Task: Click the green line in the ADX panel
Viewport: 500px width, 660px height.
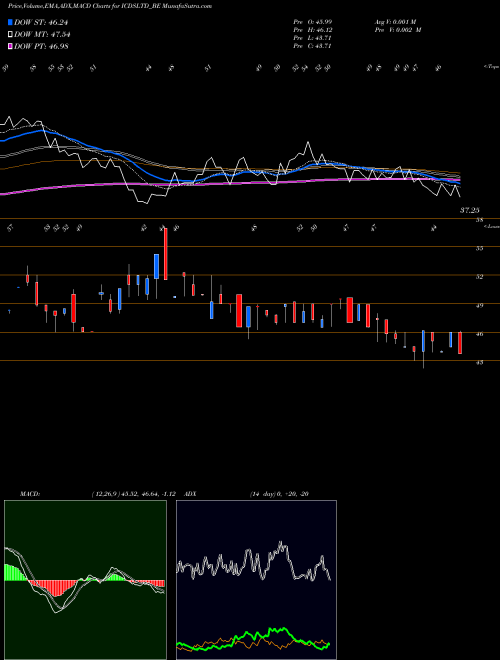Action: [253, 638]
